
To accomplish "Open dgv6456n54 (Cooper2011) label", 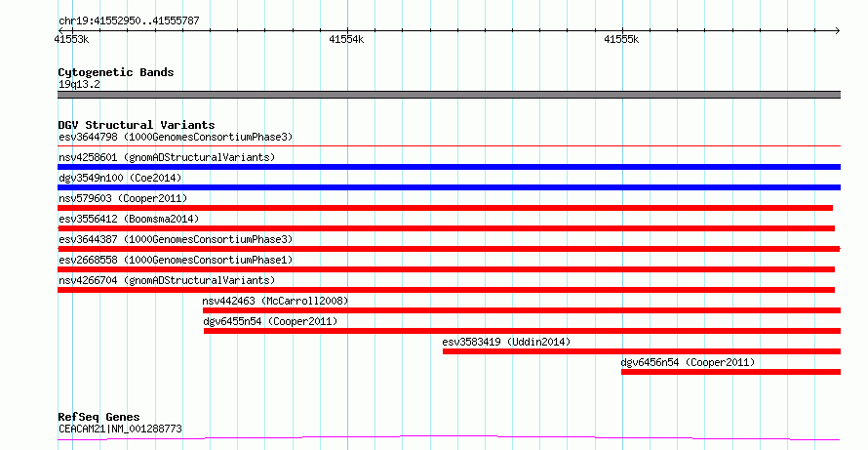I will click(688, 362).
